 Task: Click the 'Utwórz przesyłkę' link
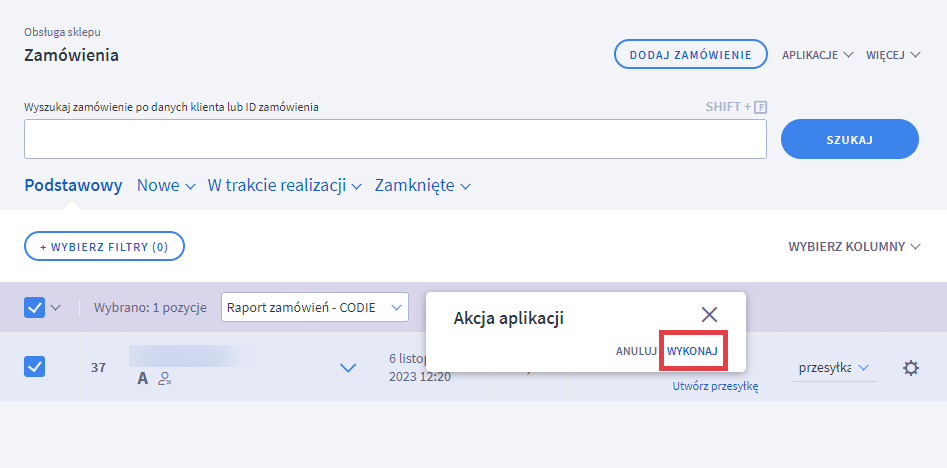tap(715, 386)
